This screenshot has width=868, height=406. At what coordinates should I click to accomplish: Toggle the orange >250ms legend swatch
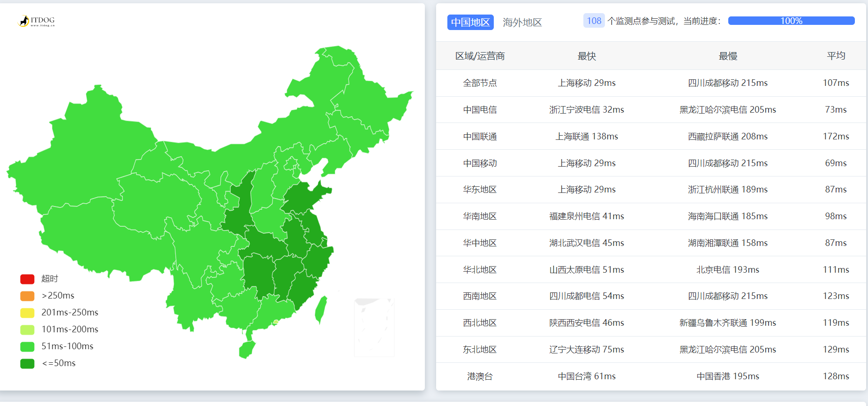click(27, 296)
